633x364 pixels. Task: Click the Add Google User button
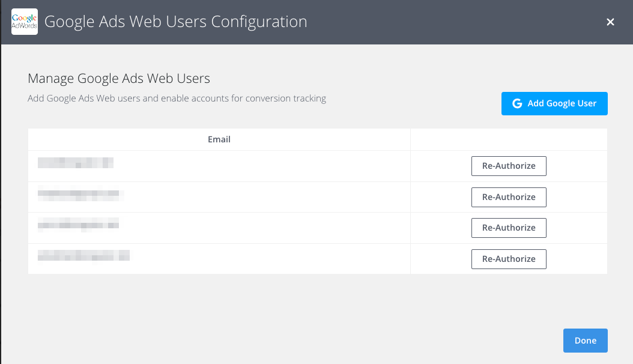554,104
